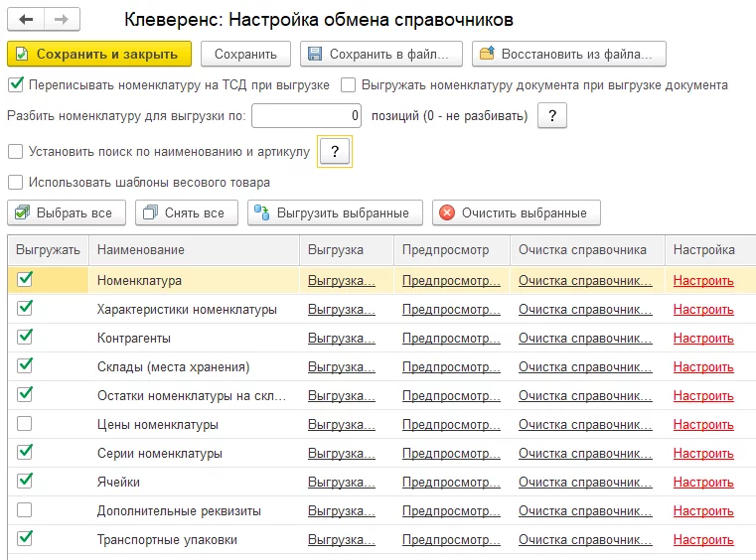Open 'Предпросмотр...' link for Ячейки row
This screenshot has width=756, height=560.
(451, 482)
